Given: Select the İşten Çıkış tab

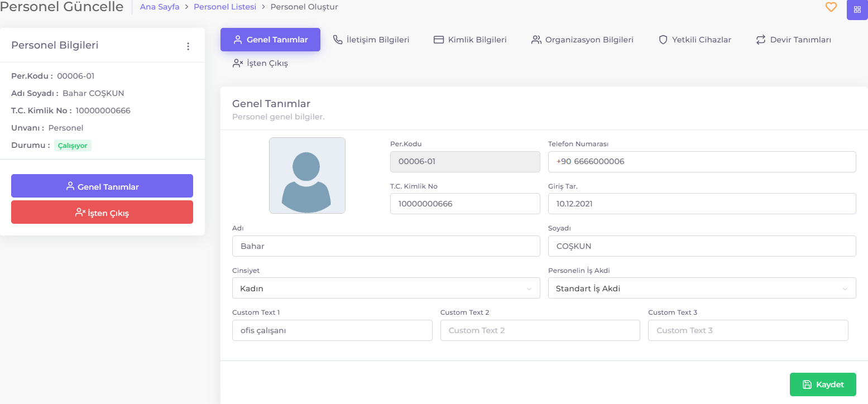Looking at the screenshot, I should (x=260, y=63).
